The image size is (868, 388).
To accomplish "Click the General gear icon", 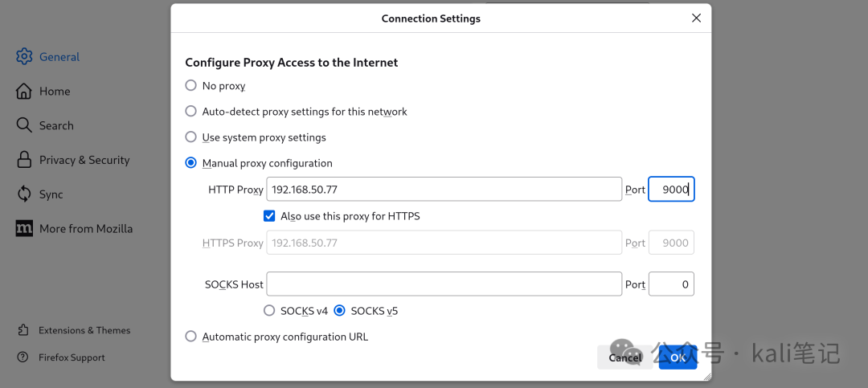I will [x=24, y=57].
